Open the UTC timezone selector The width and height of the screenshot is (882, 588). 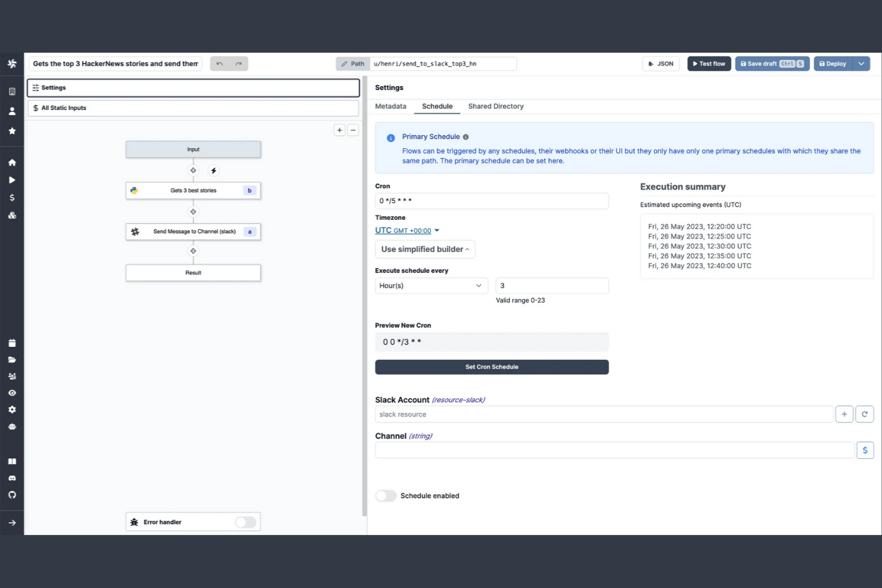pos(407,231)
